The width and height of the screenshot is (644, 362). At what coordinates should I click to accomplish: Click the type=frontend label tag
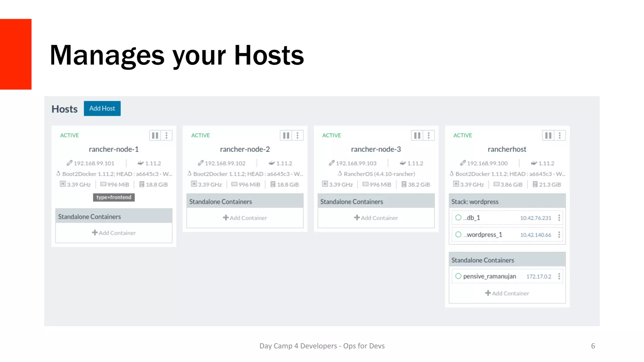coord(114,197)
